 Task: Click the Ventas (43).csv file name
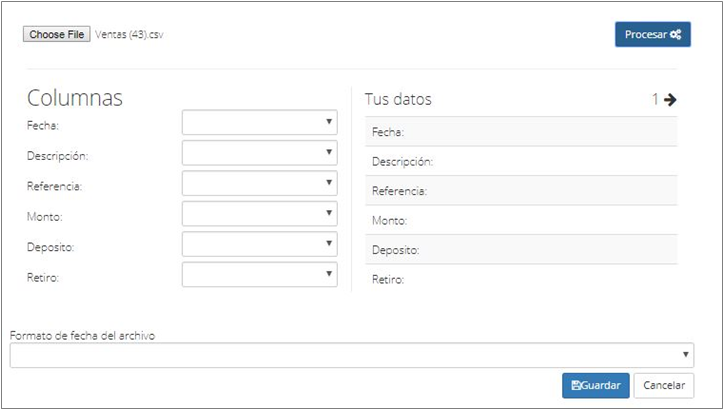(x=129, y=35)
